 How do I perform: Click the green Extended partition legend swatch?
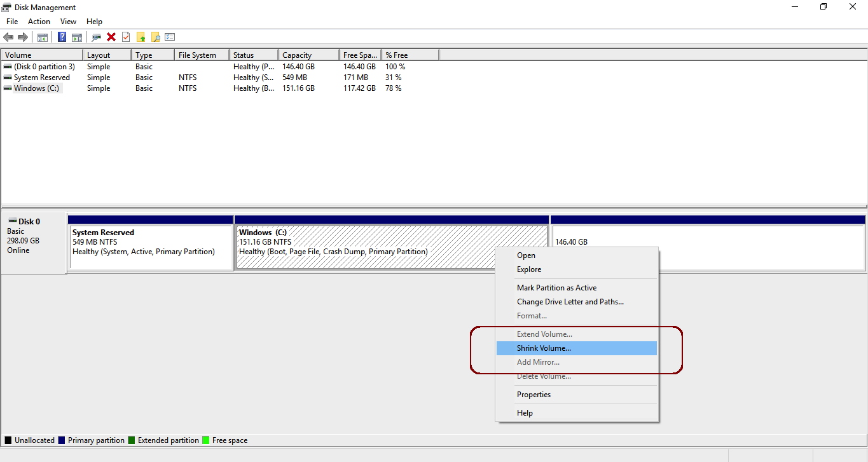pos(132,440)
